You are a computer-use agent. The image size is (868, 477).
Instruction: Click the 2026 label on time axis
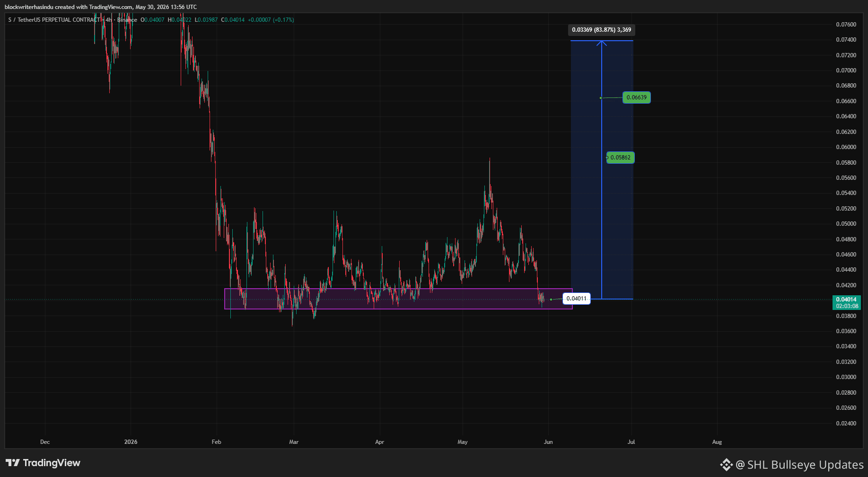point(131,442)
